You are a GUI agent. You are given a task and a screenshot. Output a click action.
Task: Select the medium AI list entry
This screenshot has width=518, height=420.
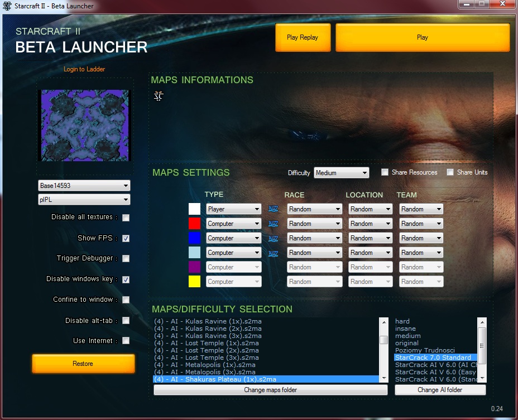pyautogui.click(x=436, y=336)
